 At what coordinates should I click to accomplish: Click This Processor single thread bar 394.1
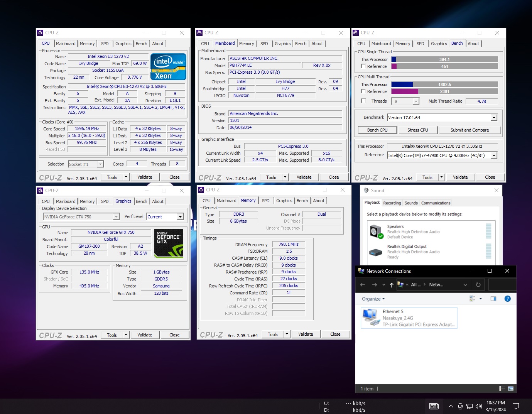tap(444, 59)
